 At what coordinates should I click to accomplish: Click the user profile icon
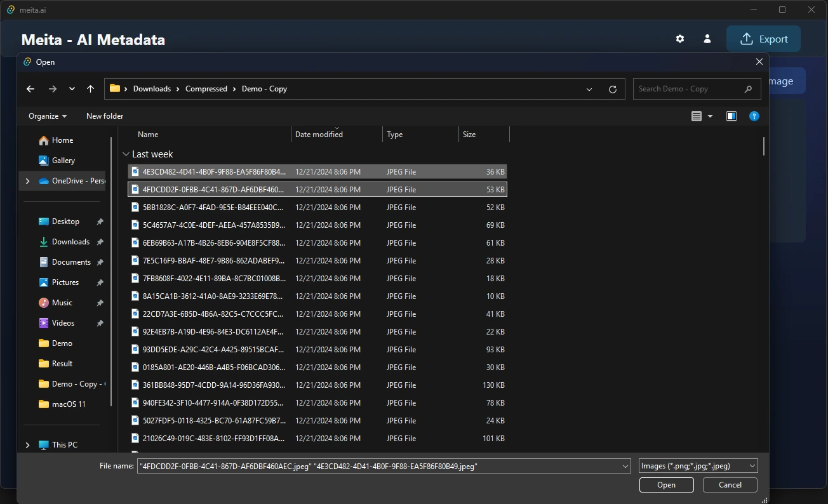coord(707,39)
